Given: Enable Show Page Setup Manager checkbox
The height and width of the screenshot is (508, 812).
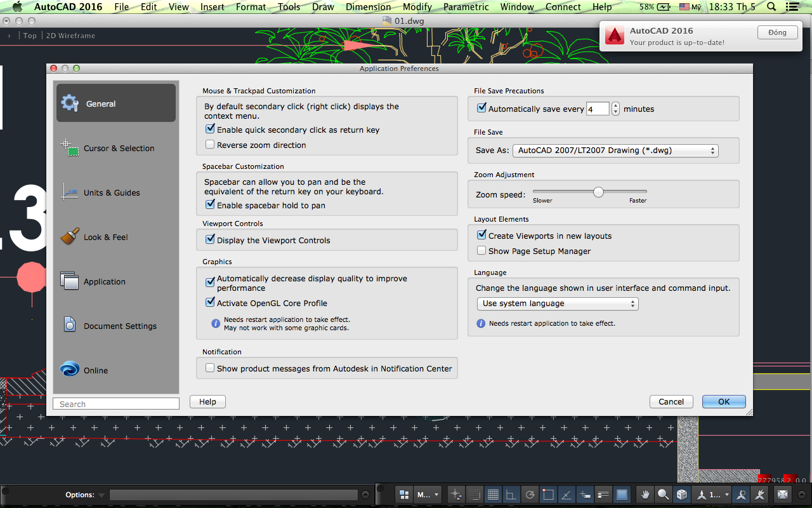Looking at the screenshot, I should (x=481, y=251).
